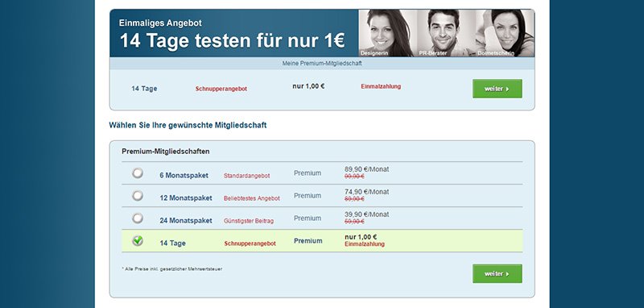This screenshot has height=308, width=644.
Task: Click 'Premium' in 12 Monatspaket row
Action: coord(308,196)
